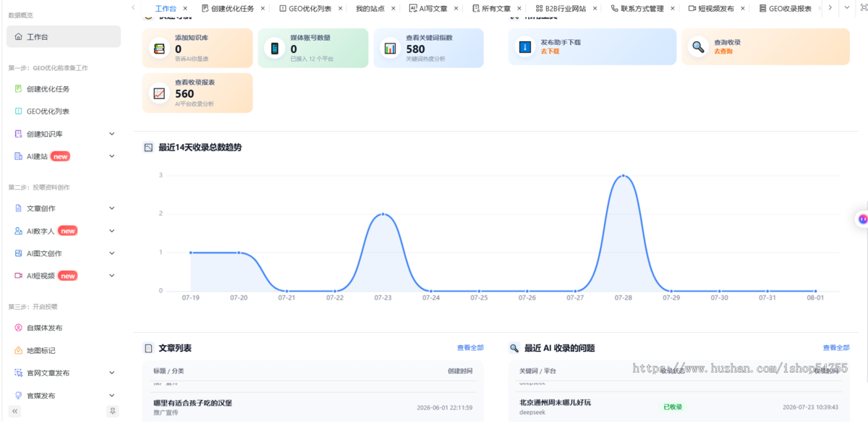The height and width of the screenshot is (422, 868).
Task: Close the 我的站点 tab
Action: (x=393, y=9)
